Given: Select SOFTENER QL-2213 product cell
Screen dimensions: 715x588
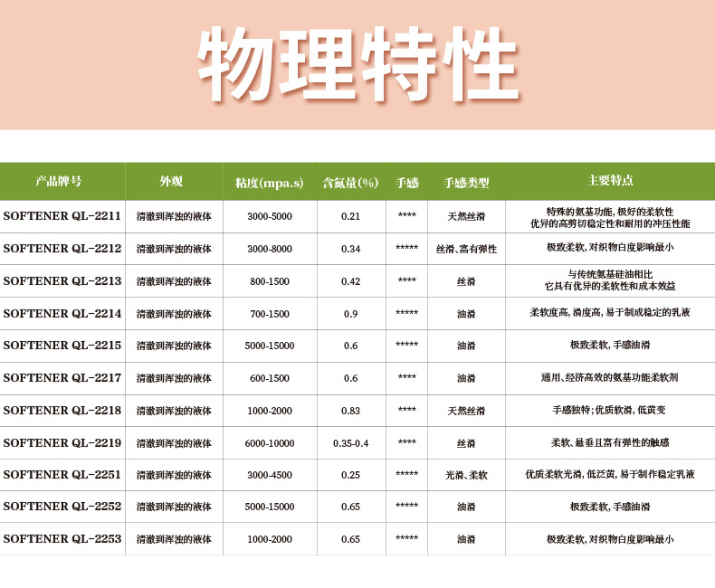Looking at the screenshot, I should (x=62, y=280).
